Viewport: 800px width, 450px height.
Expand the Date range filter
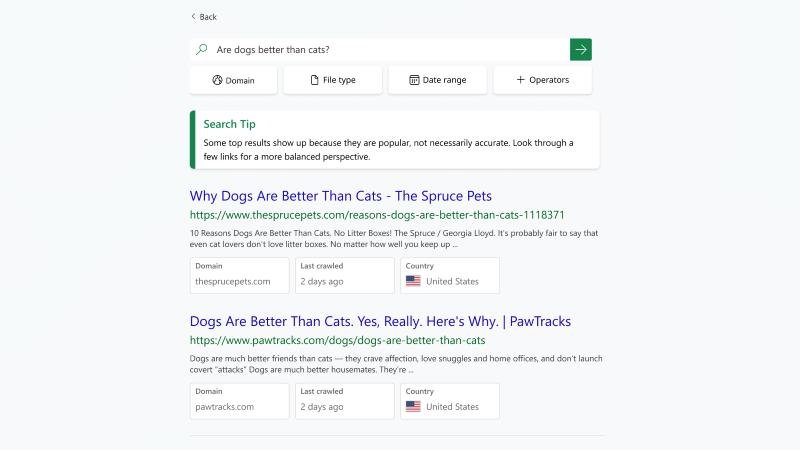tap(437, 80)
